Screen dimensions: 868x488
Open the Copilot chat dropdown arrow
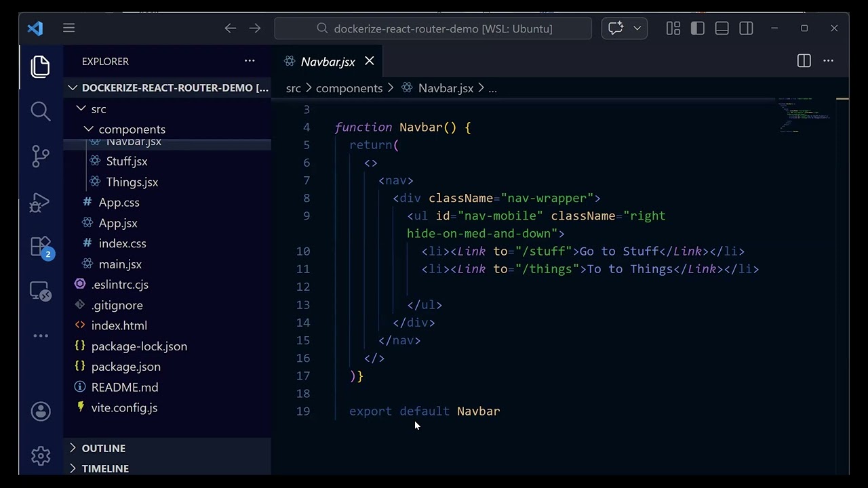(x=637, y=28)
